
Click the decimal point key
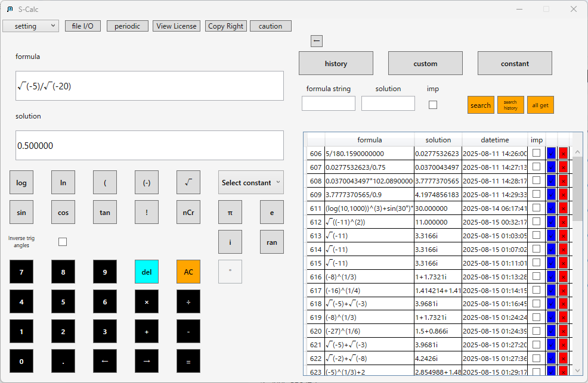[63, 361]
